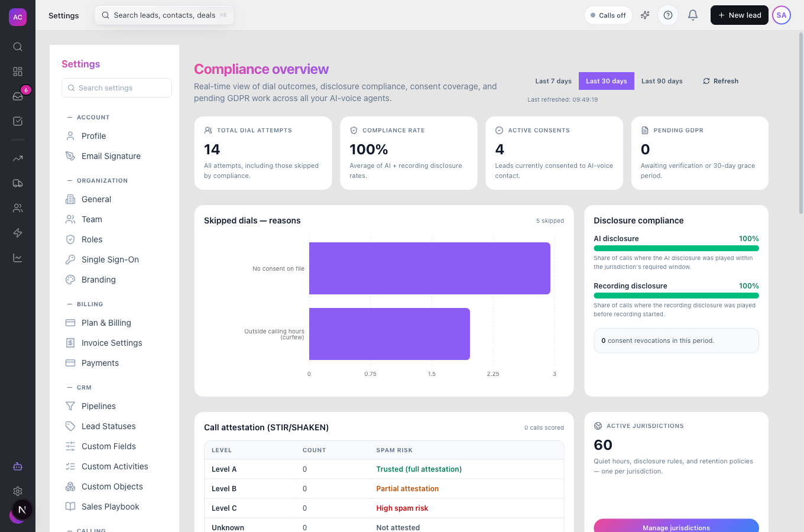Open the gear settings icon in left rail
Image resolution: width=804 pixels, height=532 pixels.
(18, 491)
